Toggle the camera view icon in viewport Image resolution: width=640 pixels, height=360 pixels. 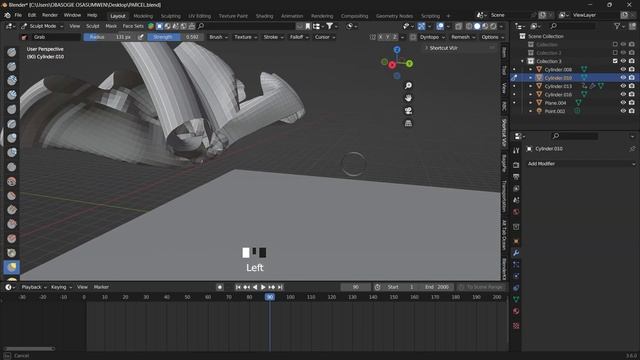click(408, 111)
